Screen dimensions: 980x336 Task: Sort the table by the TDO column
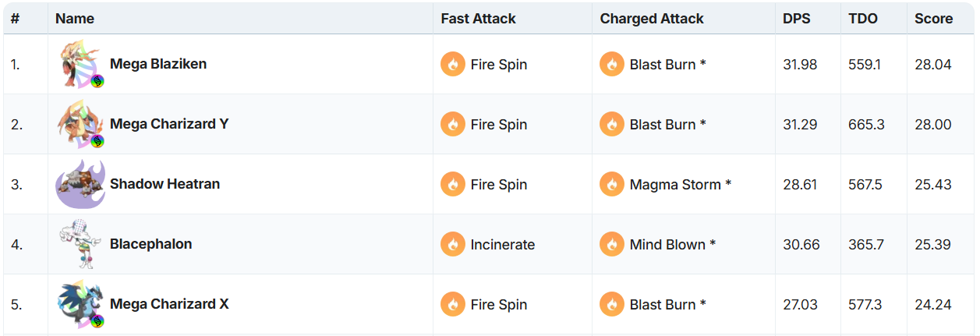(863, 19)
